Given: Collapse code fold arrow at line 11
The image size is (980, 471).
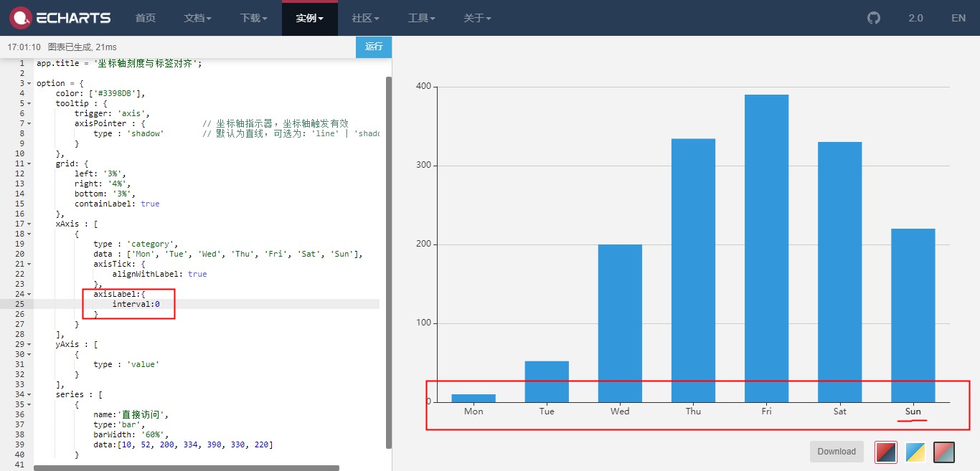Looking at the screenshot, I should 29,163.
